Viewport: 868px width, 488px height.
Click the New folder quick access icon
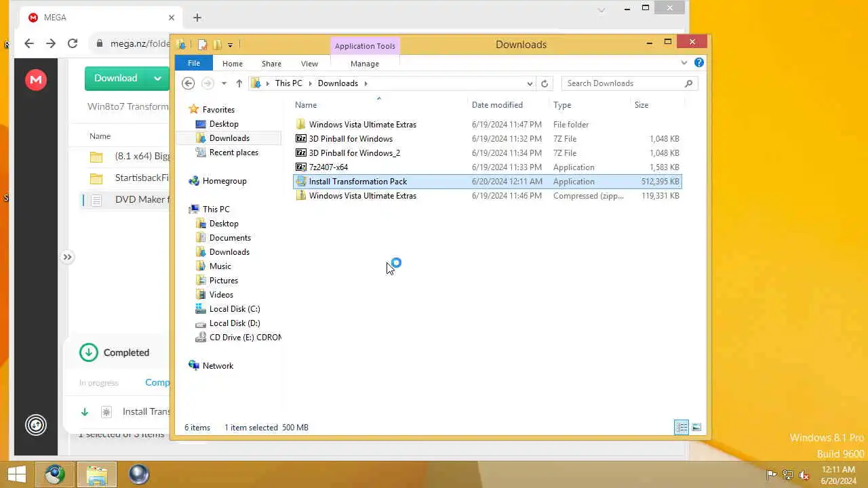pyautogui.click(x=217, y=45)
